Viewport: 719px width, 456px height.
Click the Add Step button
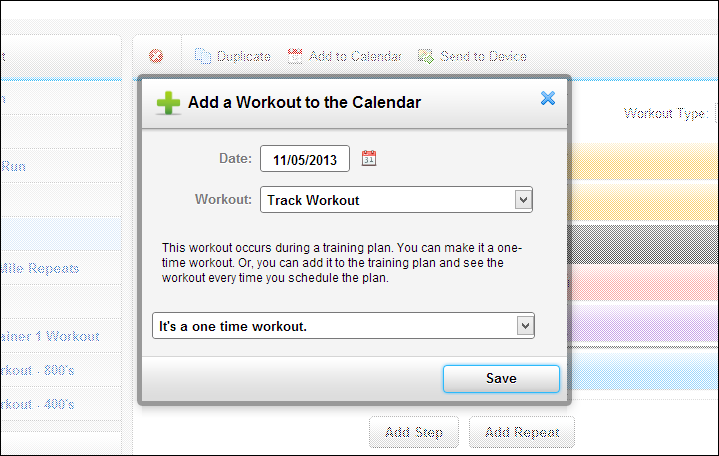[414, 433]
